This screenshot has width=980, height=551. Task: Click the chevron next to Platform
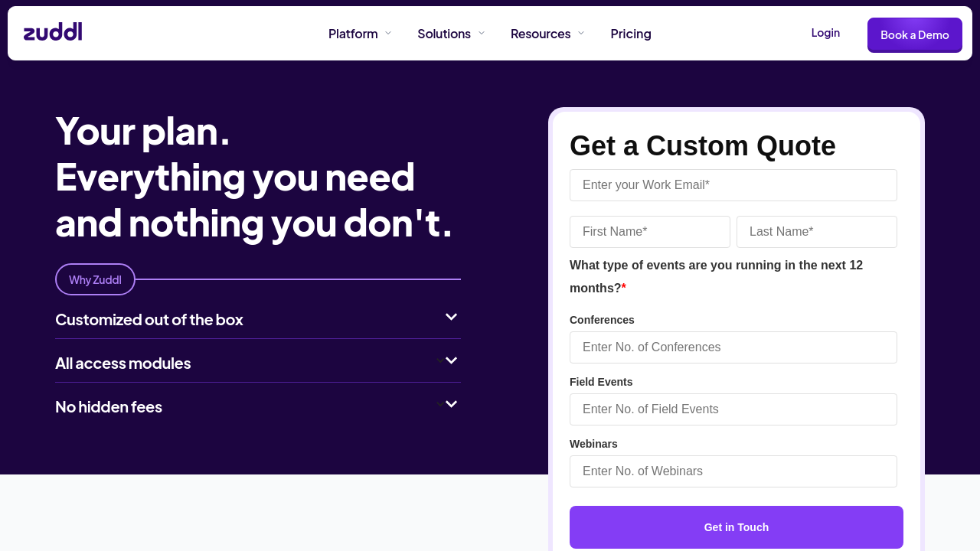388,33
